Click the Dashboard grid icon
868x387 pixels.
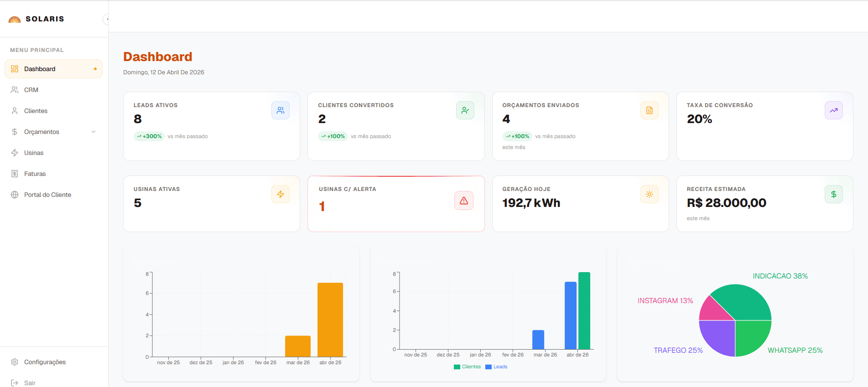15,69
